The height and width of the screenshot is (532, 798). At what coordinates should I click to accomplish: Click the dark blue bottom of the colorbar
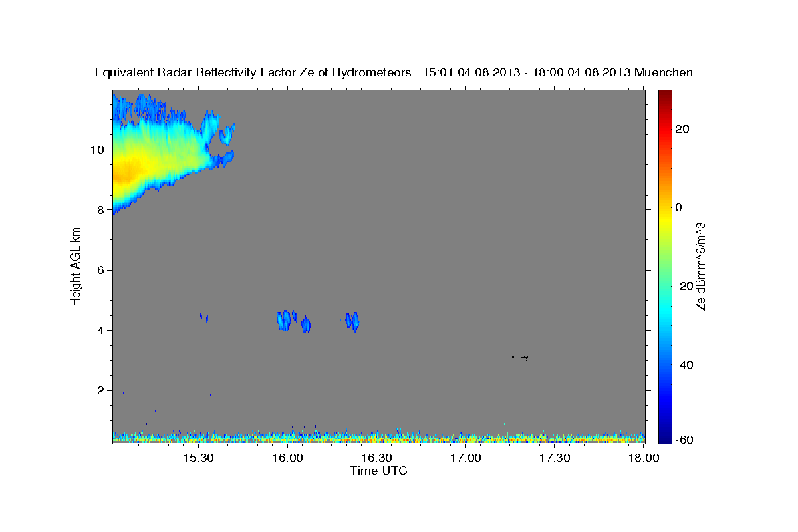[665, 438]
